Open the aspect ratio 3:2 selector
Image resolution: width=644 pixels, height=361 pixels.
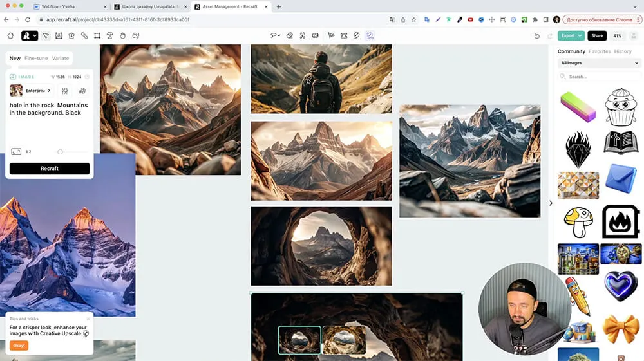coord(21,152)
